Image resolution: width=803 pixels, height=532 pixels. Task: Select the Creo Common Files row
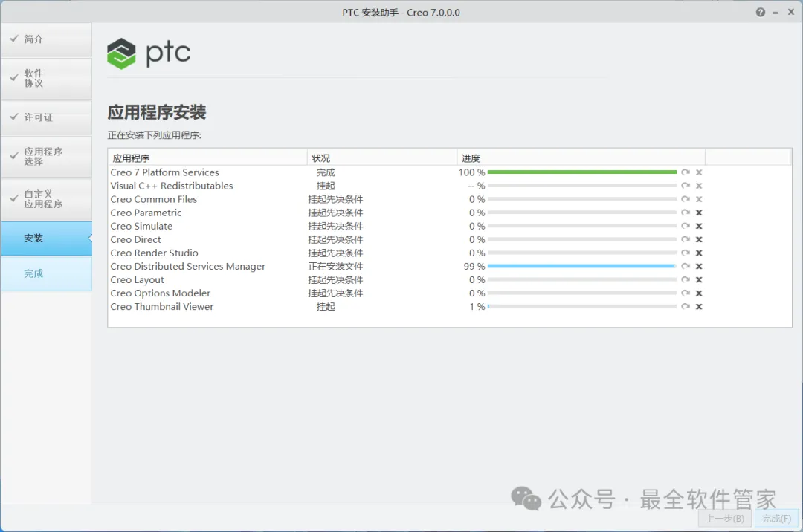(x=450, y=199)
